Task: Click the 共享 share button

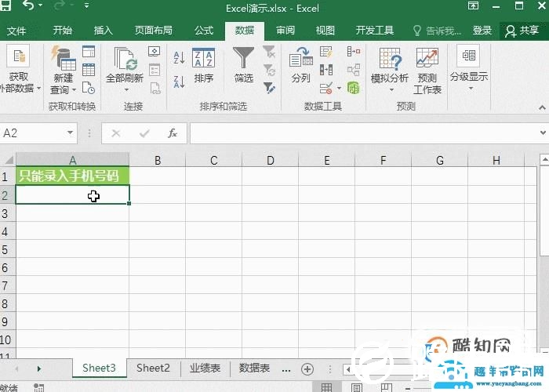Action: click(522, 31)
